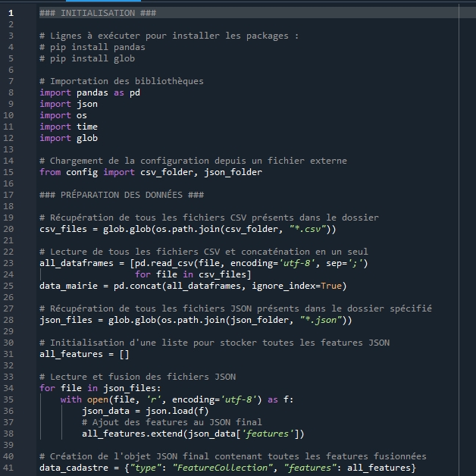The height and width of the screenshot is (476, 476).
Task: Click the 'PRÉPARATION DES DONNÉES' header comment
Action: click(x=121, y=195)
